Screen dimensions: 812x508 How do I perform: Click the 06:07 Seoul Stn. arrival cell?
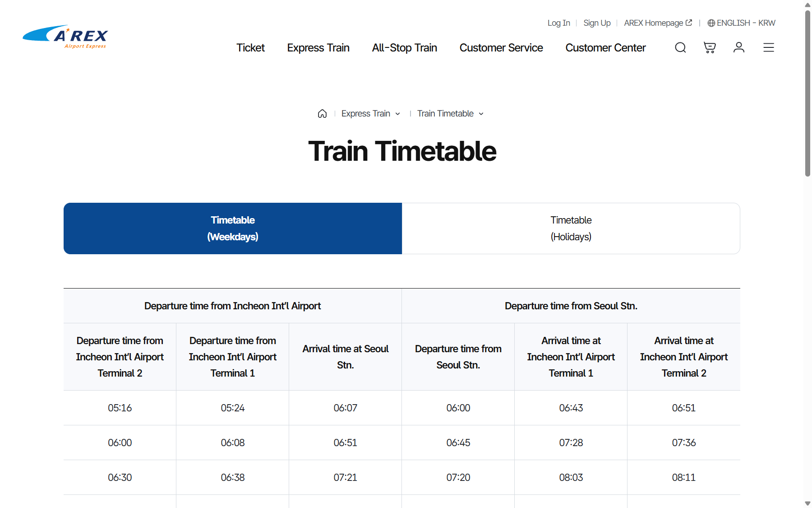346,408
